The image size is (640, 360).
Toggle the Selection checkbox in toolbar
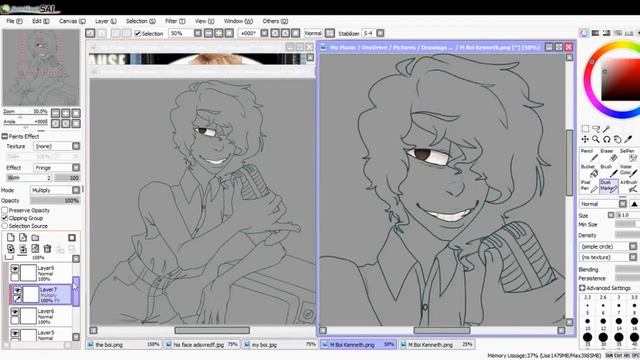[x=138, y=33]
